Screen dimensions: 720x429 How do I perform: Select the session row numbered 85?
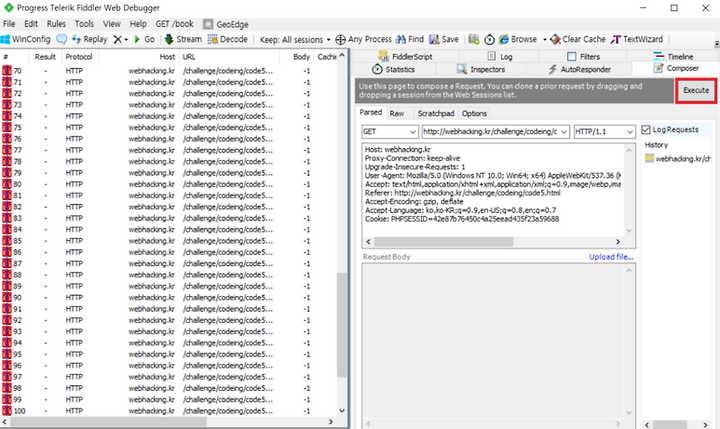click(x=168, y=241)
